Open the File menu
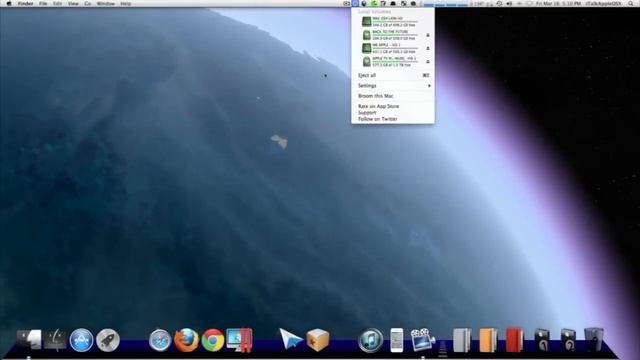 (43, 3)
